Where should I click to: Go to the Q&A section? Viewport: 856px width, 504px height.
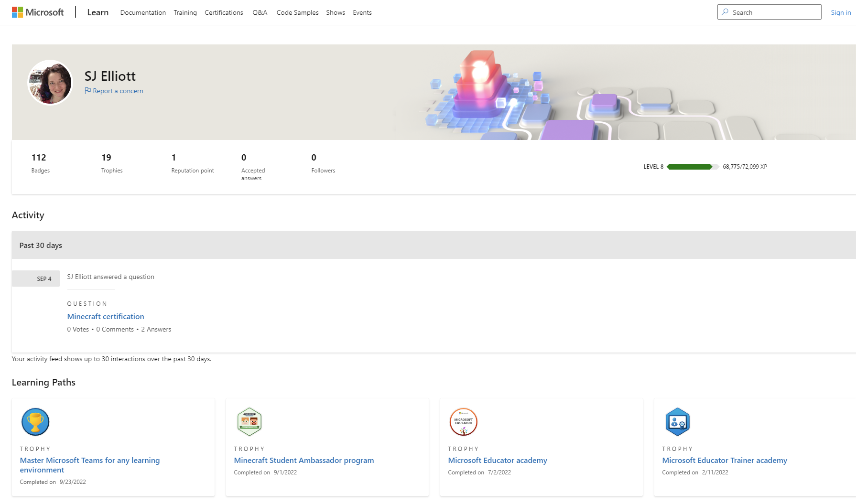pos(260,12)
